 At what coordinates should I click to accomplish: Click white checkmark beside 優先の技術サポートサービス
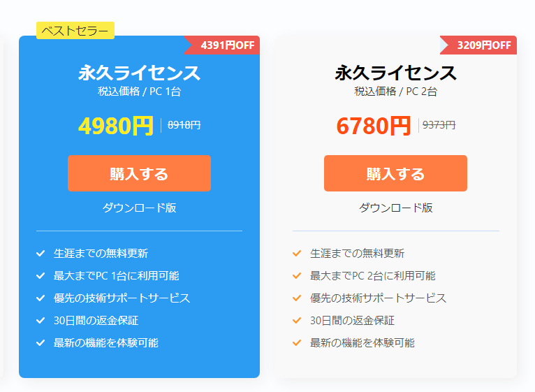[x=41, y=298]
